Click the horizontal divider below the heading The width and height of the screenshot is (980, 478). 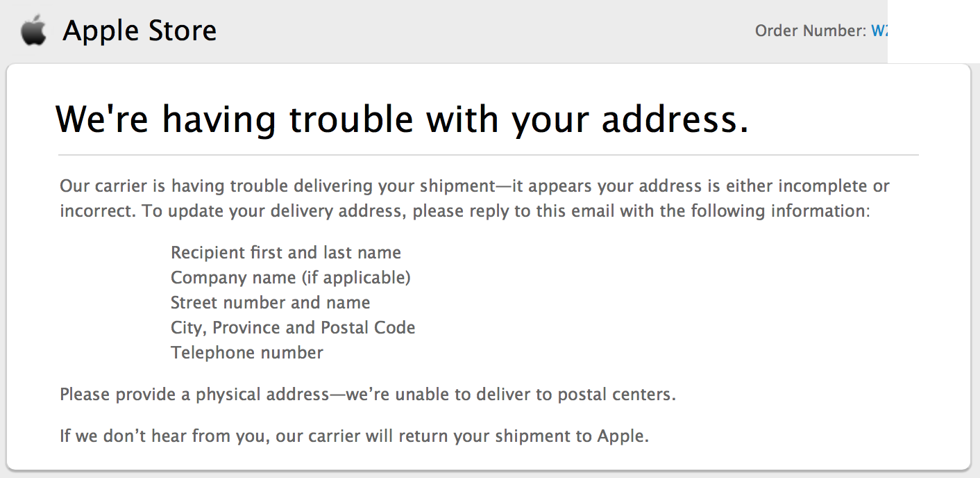point(489,154)
